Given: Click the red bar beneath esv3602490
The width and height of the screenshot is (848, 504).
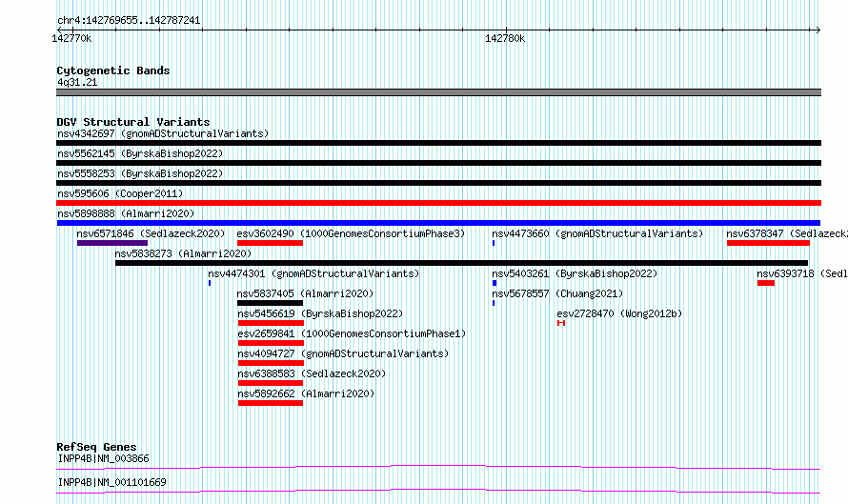Looking at the screenshot, I should coord(270,243).
